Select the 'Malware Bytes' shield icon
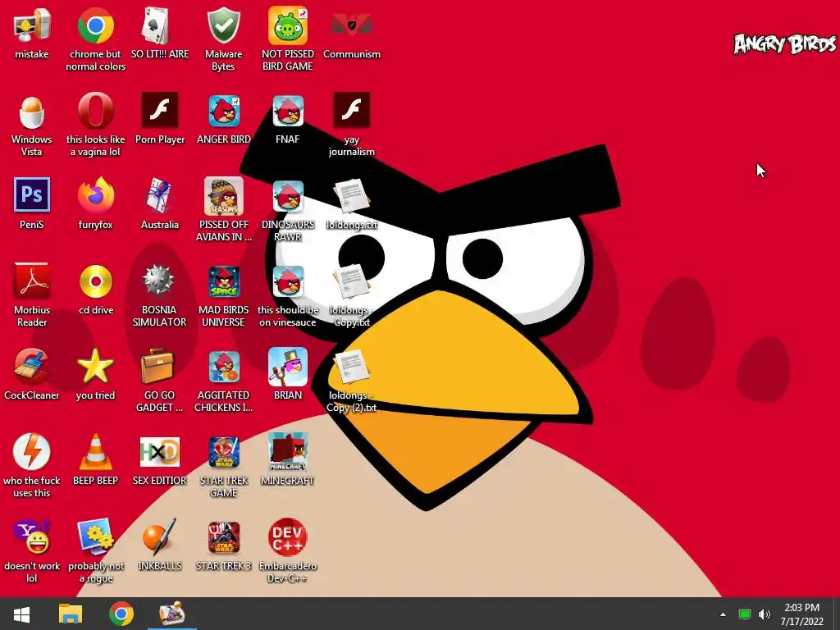840x630 pixels. (x=223, y=25)
